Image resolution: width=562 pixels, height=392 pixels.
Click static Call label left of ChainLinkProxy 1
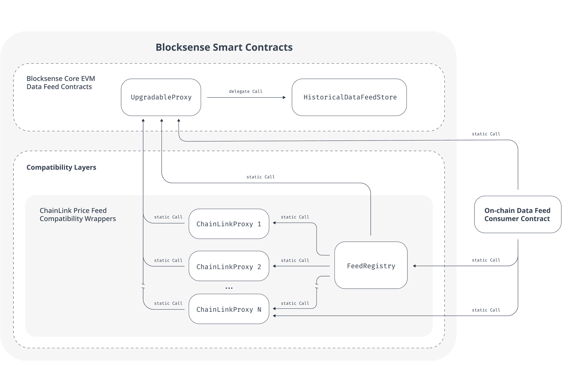tap(168, 217)
